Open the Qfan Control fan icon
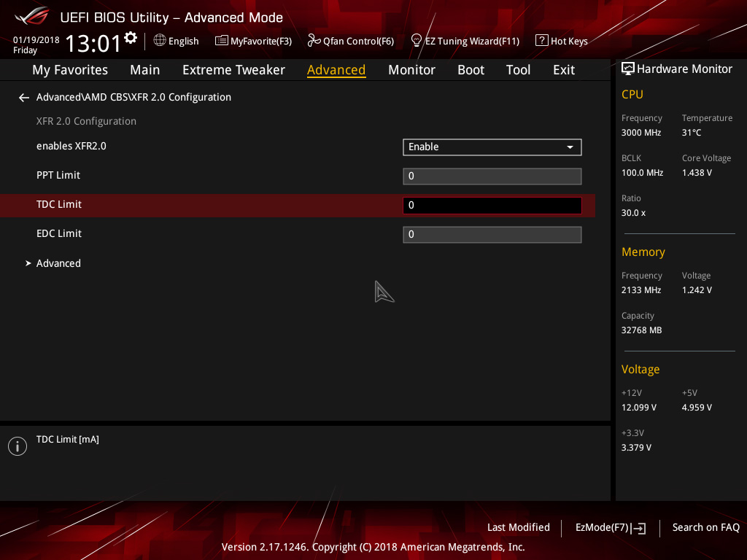 pyautogui.click(x=314, y=41)
